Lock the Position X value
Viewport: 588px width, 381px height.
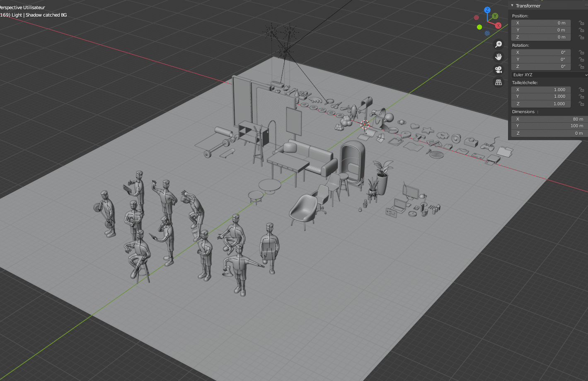(581, 23)
